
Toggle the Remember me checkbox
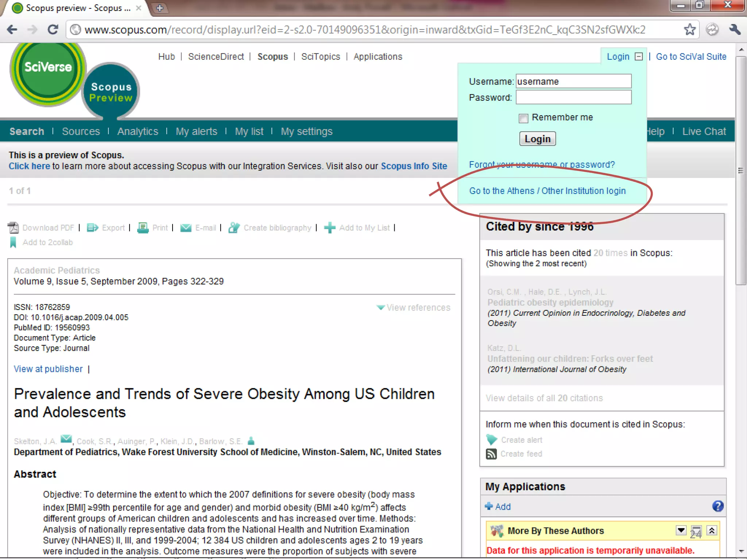523,118
